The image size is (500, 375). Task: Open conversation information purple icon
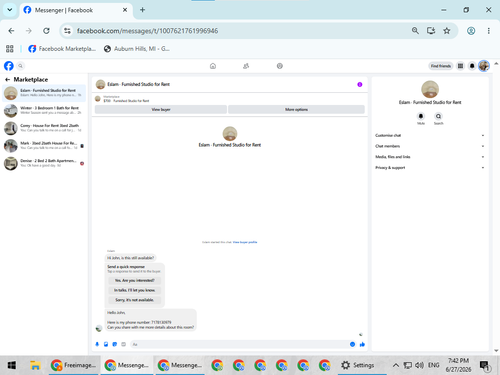point(360,84)
